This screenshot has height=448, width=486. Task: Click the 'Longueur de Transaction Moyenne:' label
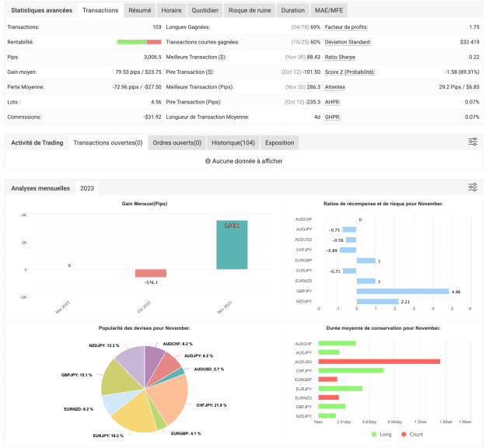(208, 117)
